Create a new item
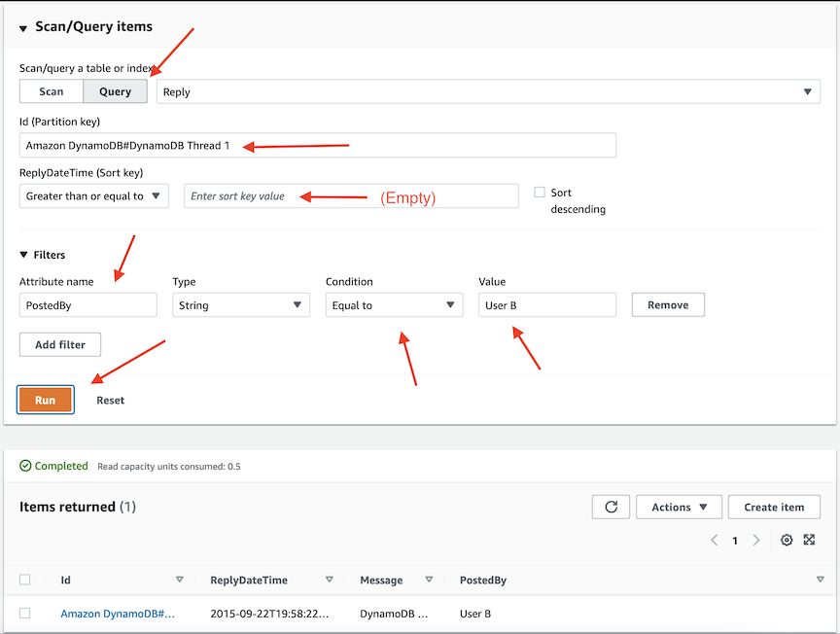The image size is (840, 634). (x=774, y=507)
